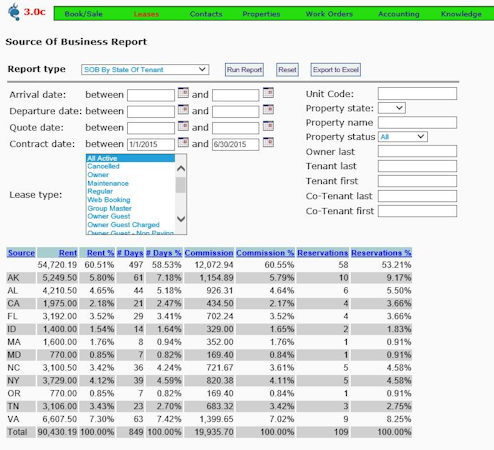This screenshot has width=494, height=450.
Task: Sort table by Commission column
Action: coord(209,253)
